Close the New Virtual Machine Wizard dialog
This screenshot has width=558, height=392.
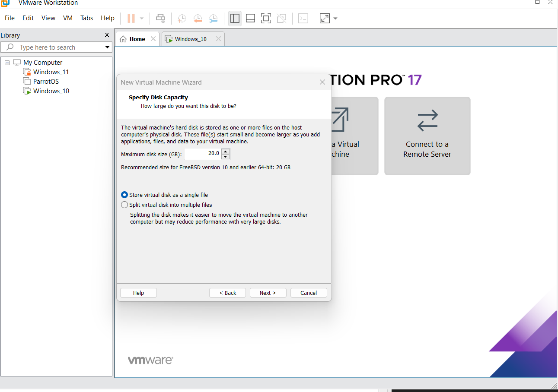click(322, 82)
